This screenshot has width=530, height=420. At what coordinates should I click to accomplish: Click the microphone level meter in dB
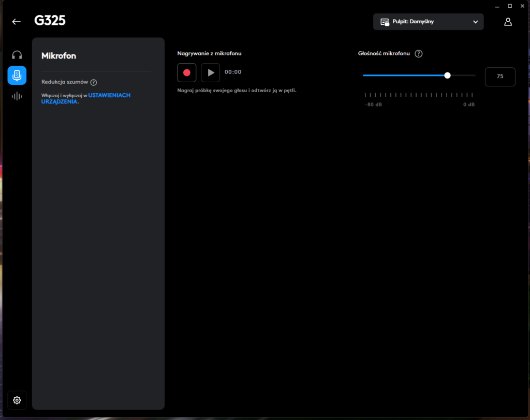pyautogui.click(x=419, y=95)
